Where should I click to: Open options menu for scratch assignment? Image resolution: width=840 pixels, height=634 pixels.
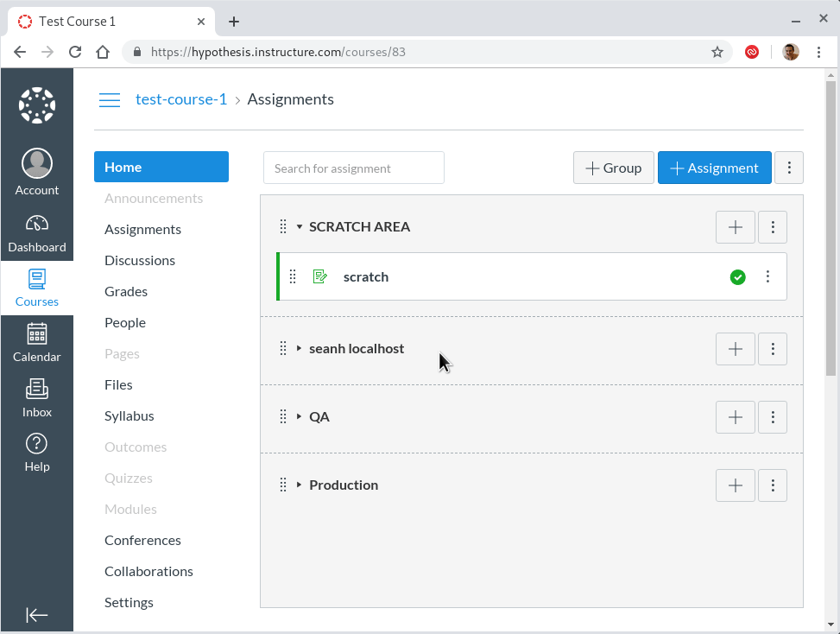point(767,277)
